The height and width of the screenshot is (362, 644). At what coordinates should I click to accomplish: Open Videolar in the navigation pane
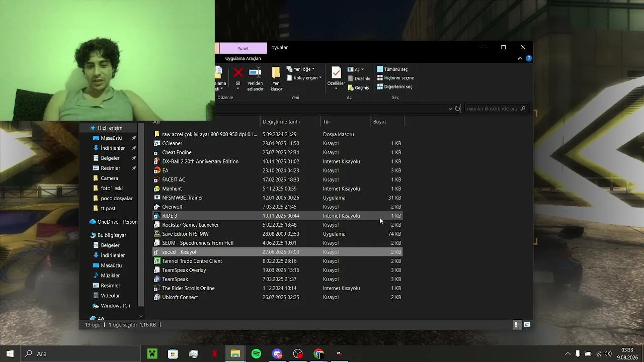(110, 296)
